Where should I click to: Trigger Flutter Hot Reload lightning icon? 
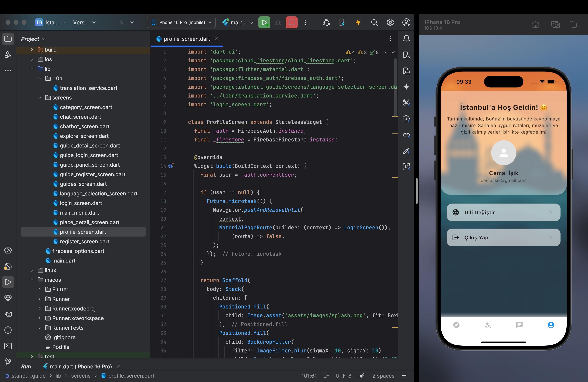(x=358, y=22)
